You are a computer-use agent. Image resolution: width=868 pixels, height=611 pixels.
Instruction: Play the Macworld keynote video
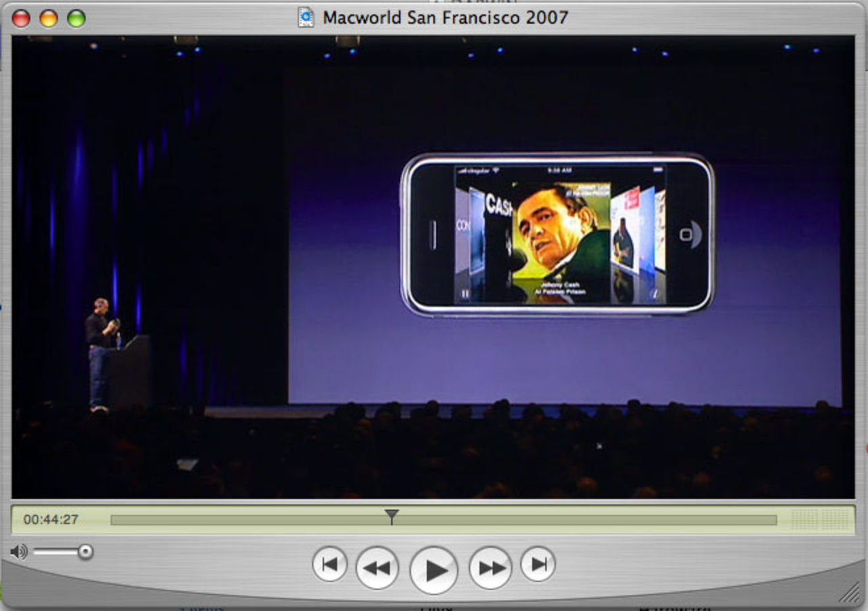(x=434, y=570)
